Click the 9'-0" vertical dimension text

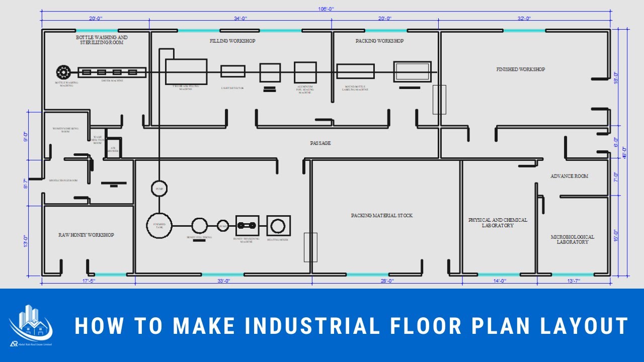(25, 137)
